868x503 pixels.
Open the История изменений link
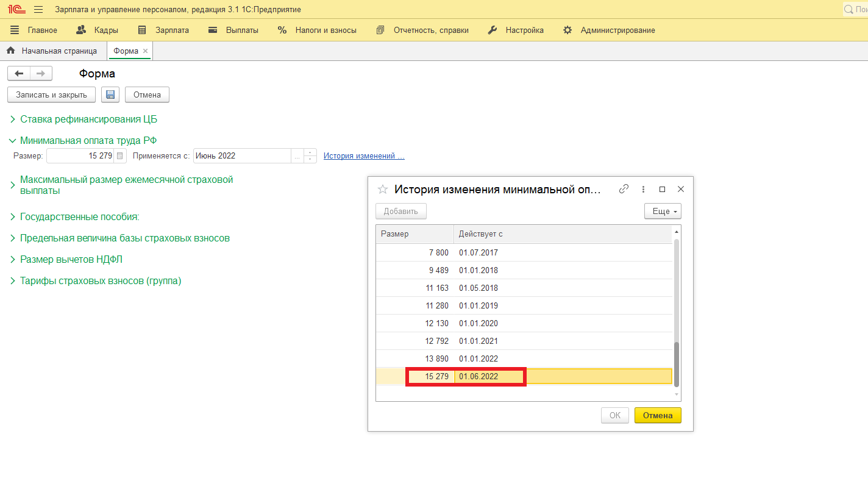[363, 155]
